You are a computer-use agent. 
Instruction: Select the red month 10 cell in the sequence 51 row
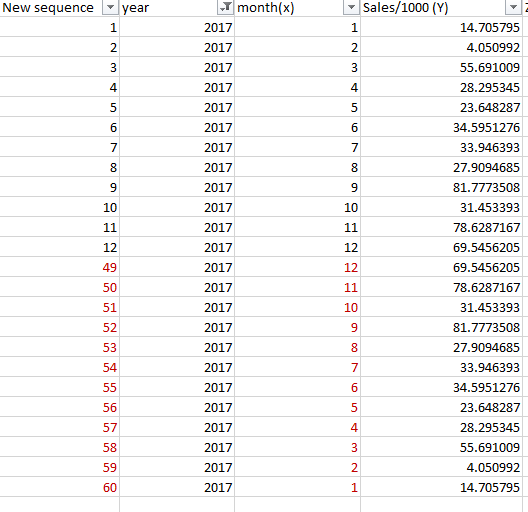[x=297, y=307]
